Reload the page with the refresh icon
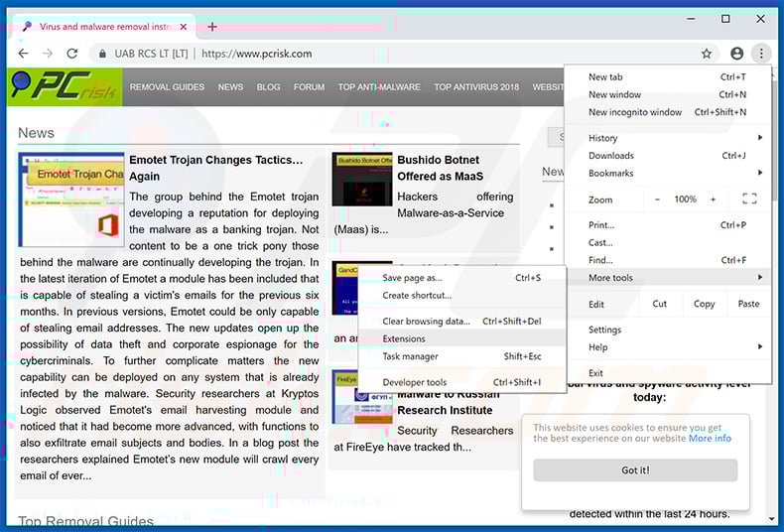Screen dimensions: 784x532 point(72,53)
